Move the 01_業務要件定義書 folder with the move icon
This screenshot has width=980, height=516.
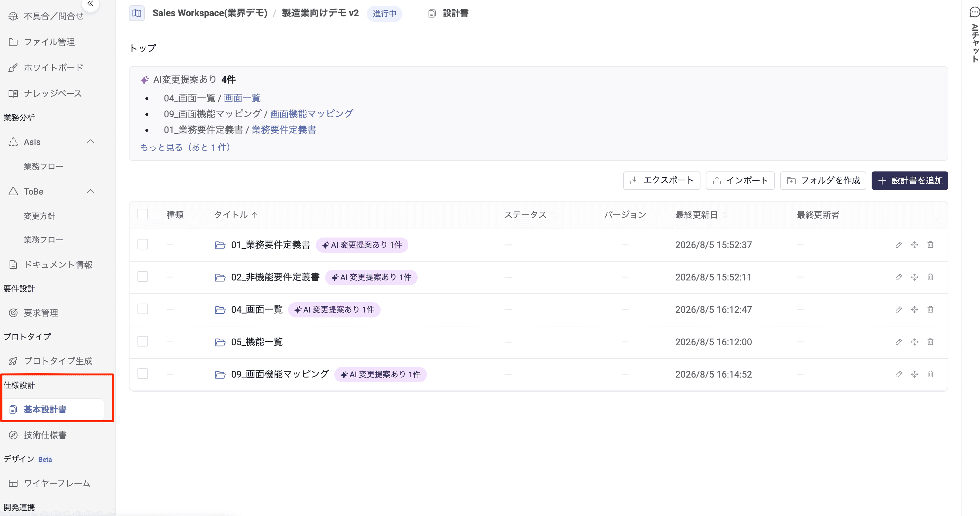(x=915, y=245)
